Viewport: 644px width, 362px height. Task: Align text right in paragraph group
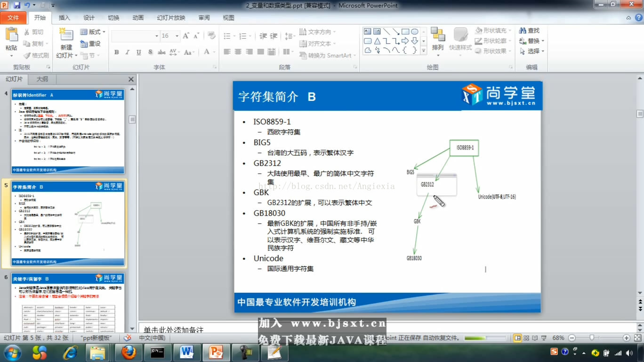[x=250, y=52]
